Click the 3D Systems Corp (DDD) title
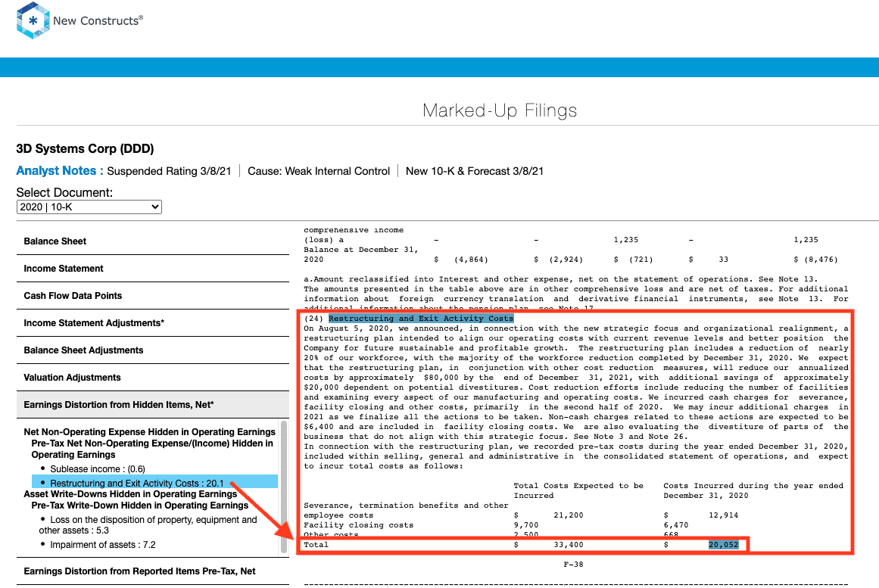This screenshot has width=879, height=588. click(86, 148)
